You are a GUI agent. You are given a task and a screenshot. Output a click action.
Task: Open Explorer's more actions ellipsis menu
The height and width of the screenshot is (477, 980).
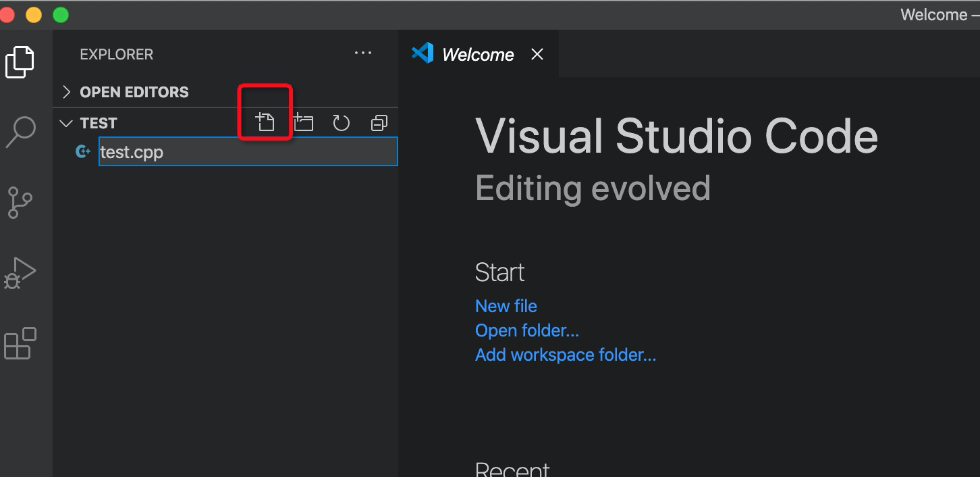tap(363, 53)
